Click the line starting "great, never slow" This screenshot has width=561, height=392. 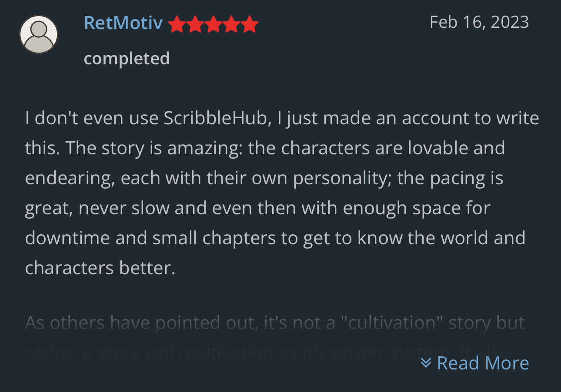[257, 208]
